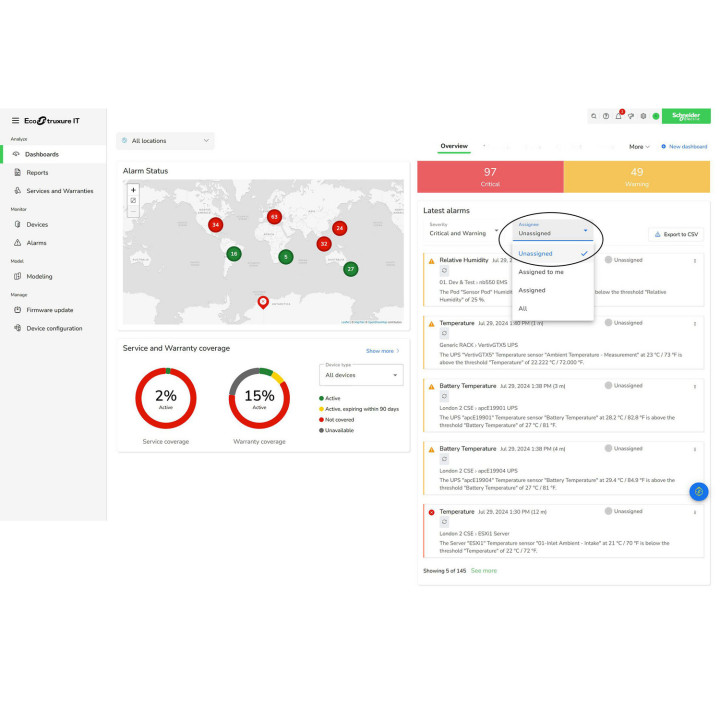This screenshot has height=720, width=720.
Task: Open the settings icon in the top bar
Action: click(643, 116)
